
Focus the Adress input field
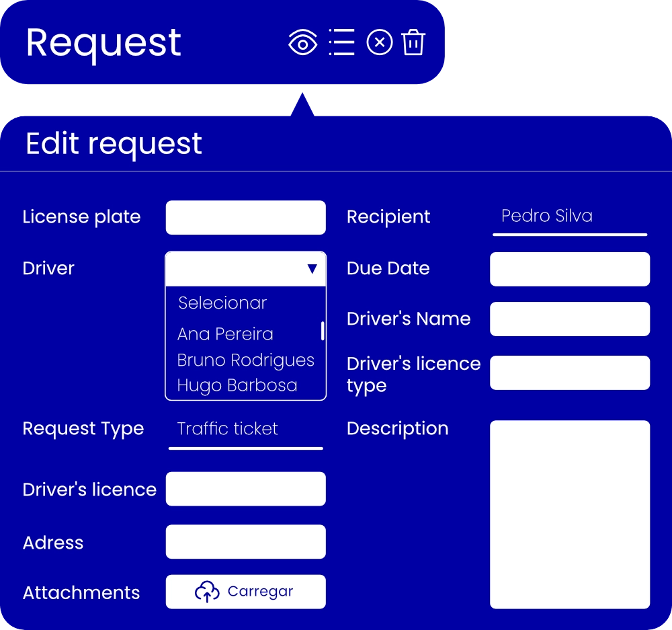click(x=245, y=542)
